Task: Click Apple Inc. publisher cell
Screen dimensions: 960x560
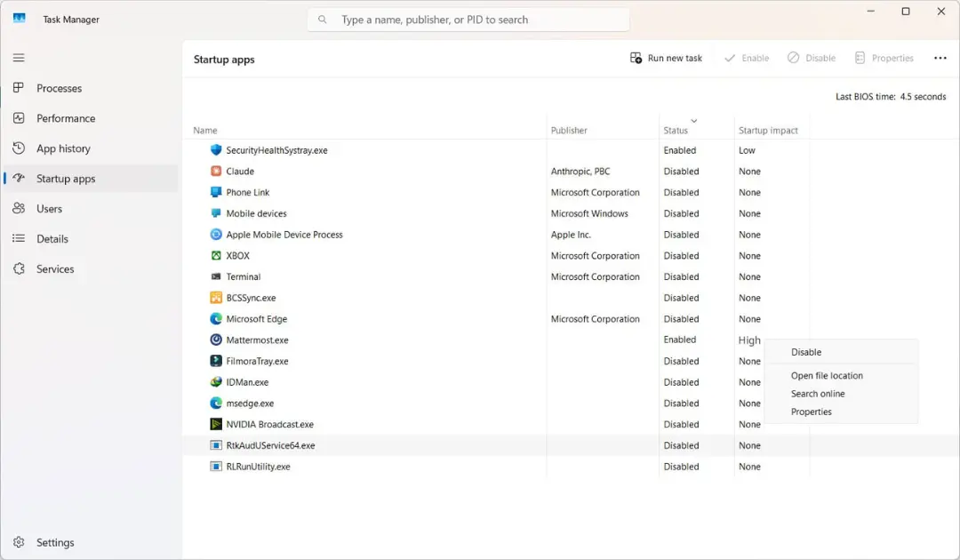Action: point(571,235)
